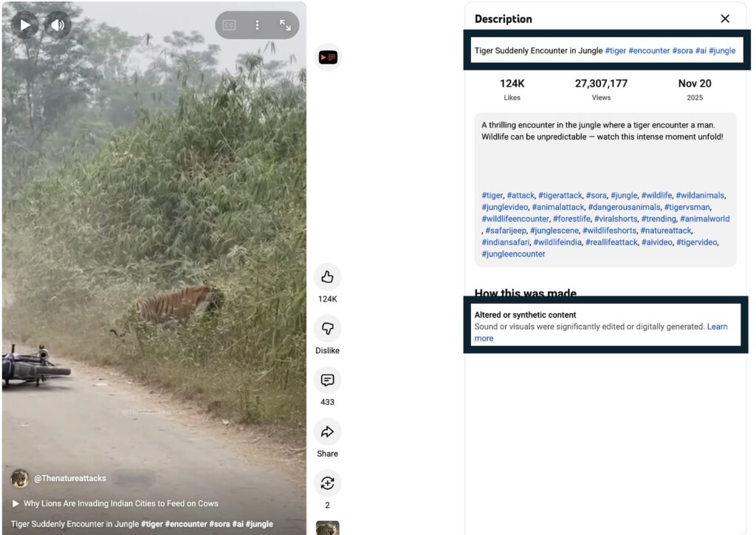The height and width of the screenshot is (535, 756).
Task: Click the Remix icon above the 2
Action: [x=327, y=483]
